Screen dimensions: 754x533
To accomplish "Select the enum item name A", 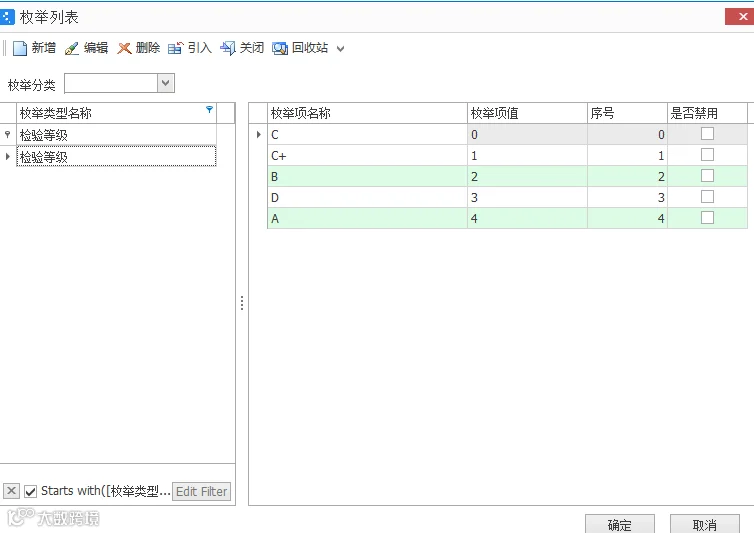I will click(x=367, y=218).
